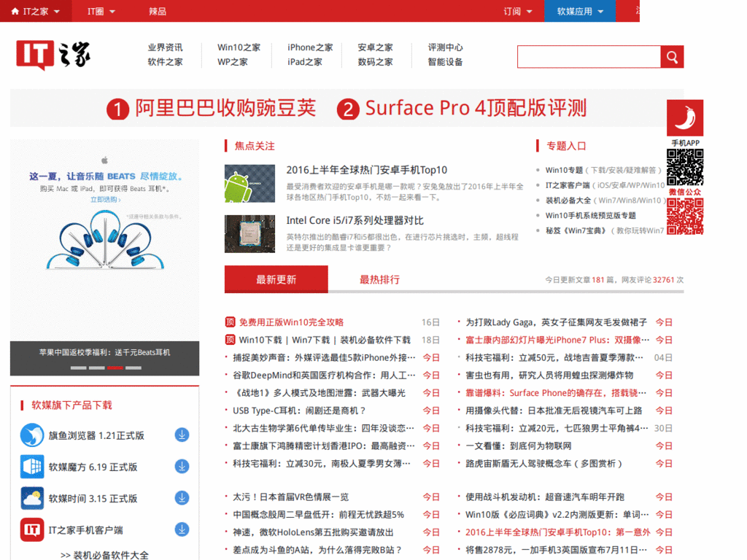Open 差点成为斗鱼的A站 article
The height and width of the screenshot is (560, 747).
[317, 550]
